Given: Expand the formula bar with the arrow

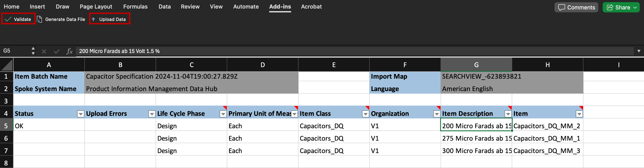Looking at the screenshot, I should click(x=639, y=51).
